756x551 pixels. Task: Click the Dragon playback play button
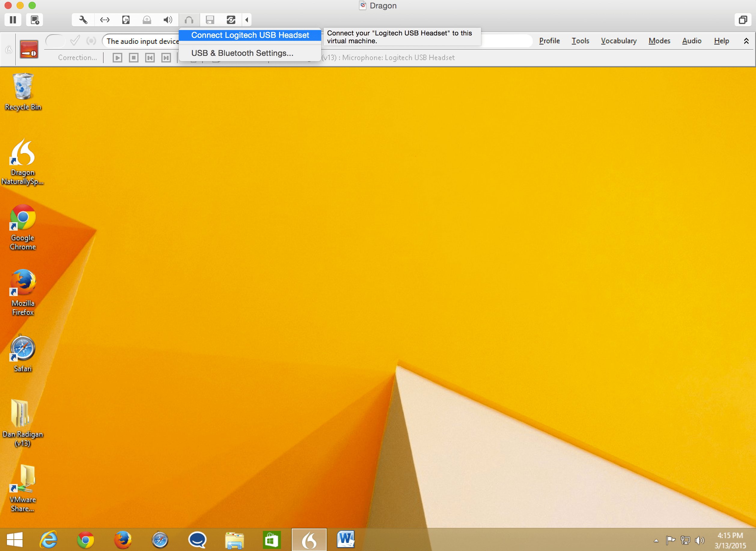pos(117,58)
